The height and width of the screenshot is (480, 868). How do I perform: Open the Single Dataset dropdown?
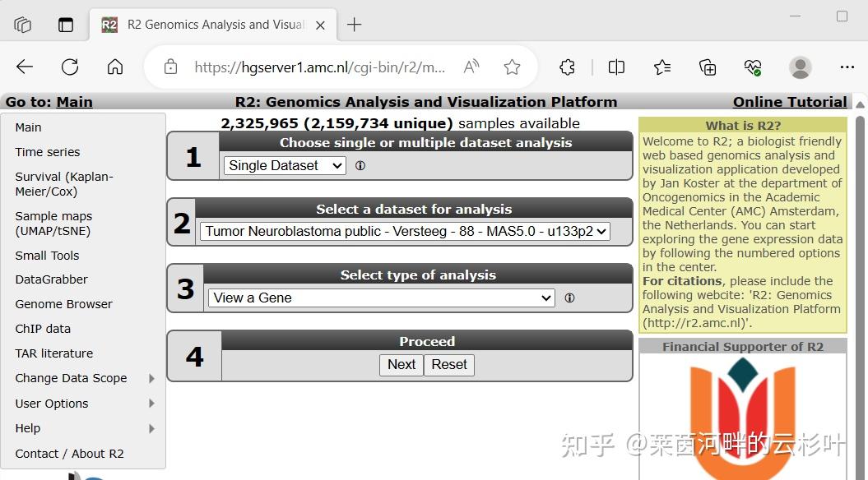[x=284, y=165]
